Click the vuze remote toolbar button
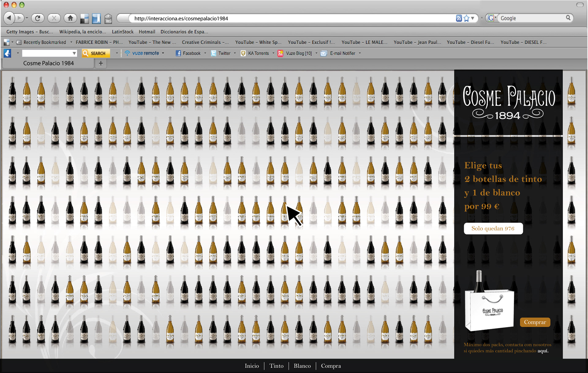This screenshot has width=588, height=373. pyautogui.click(x=142, y=53)
